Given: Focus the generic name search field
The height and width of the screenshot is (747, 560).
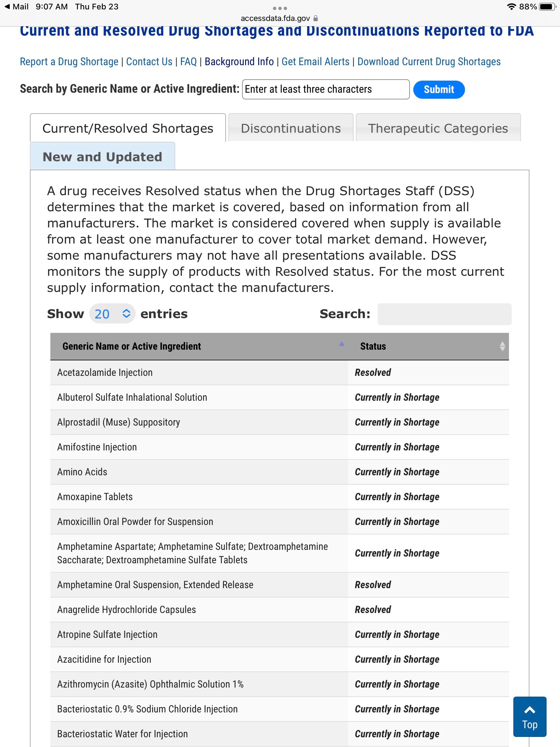Looking at the screenshot, I should coord(325,89).
